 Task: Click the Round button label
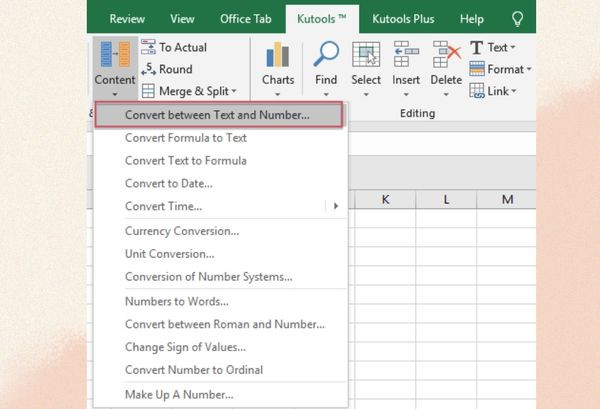(x=176, y=69)
